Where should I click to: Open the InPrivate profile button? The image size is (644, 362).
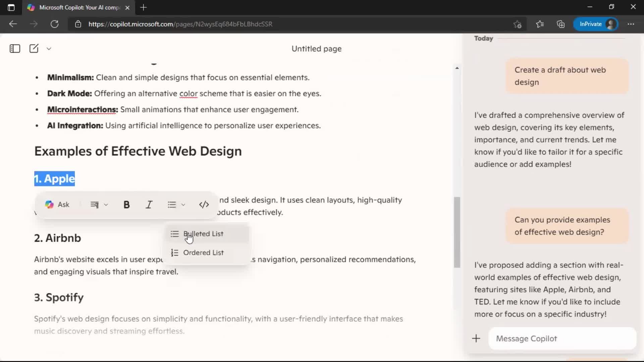click(x=596, y=24)
